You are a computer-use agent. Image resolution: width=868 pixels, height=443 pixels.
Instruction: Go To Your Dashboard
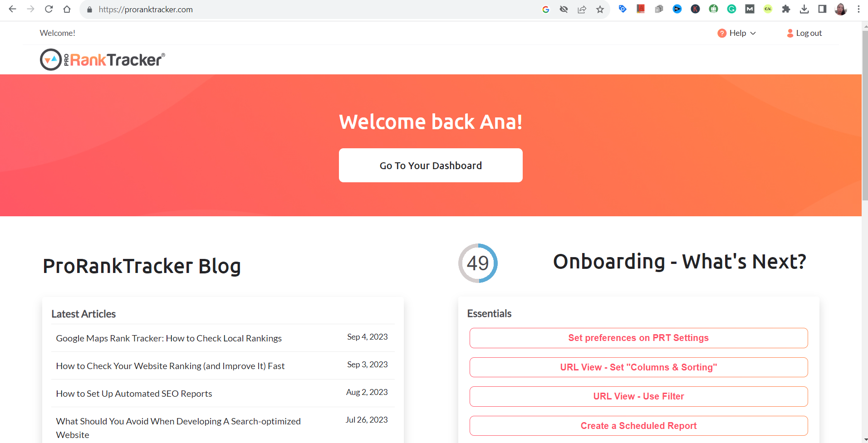click(x=431, y=166)
